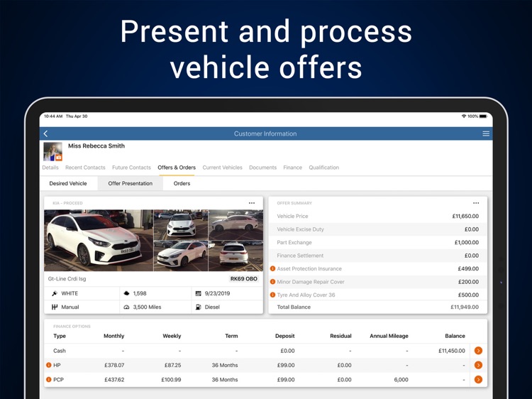532x399 pixels.
Task: Select the Offer Presentation sub-tab
Action: [131, 183]
